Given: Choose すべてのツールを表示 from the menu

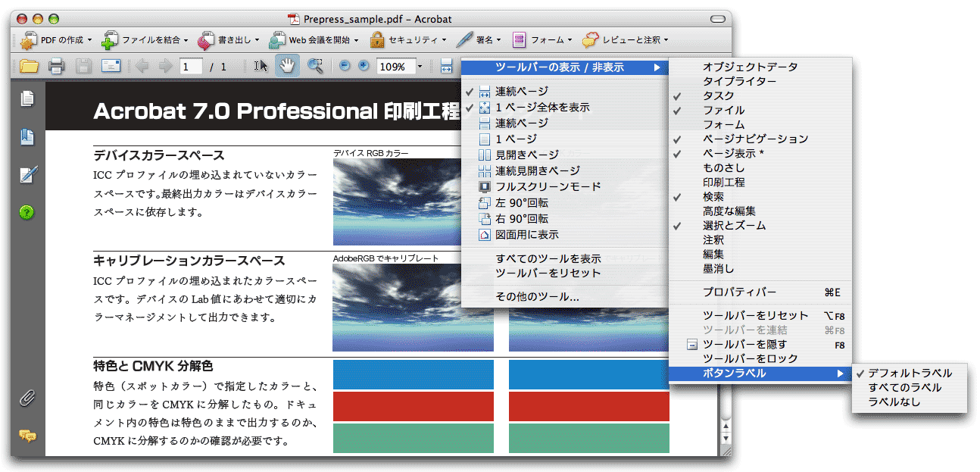Looking at the screenshot, I should coord(564,258).
